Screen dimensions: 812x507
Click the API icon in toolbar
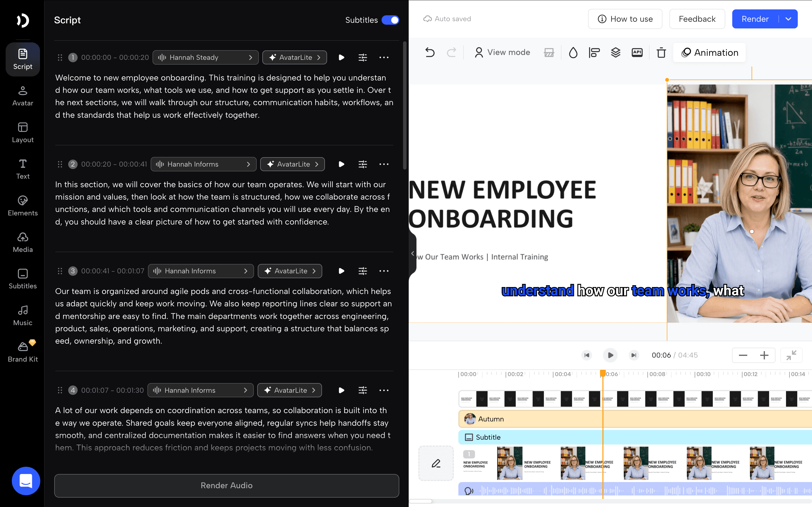point(637,52)
